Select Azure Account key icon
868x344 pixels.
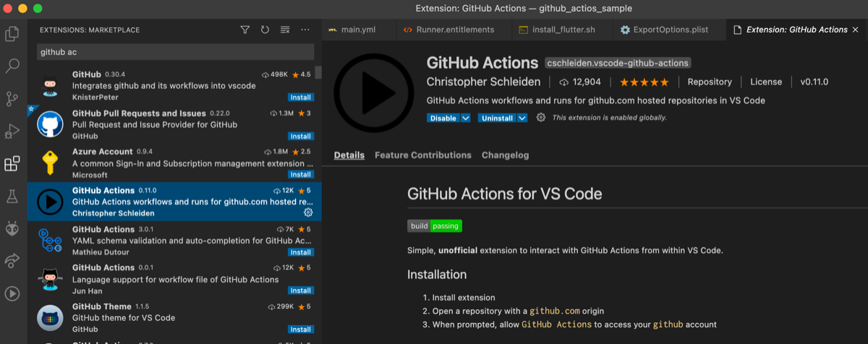[x=50, y=163]
